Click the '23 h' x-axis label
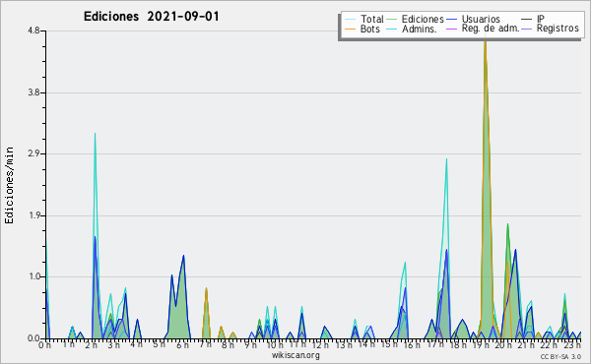 [571, 344]
